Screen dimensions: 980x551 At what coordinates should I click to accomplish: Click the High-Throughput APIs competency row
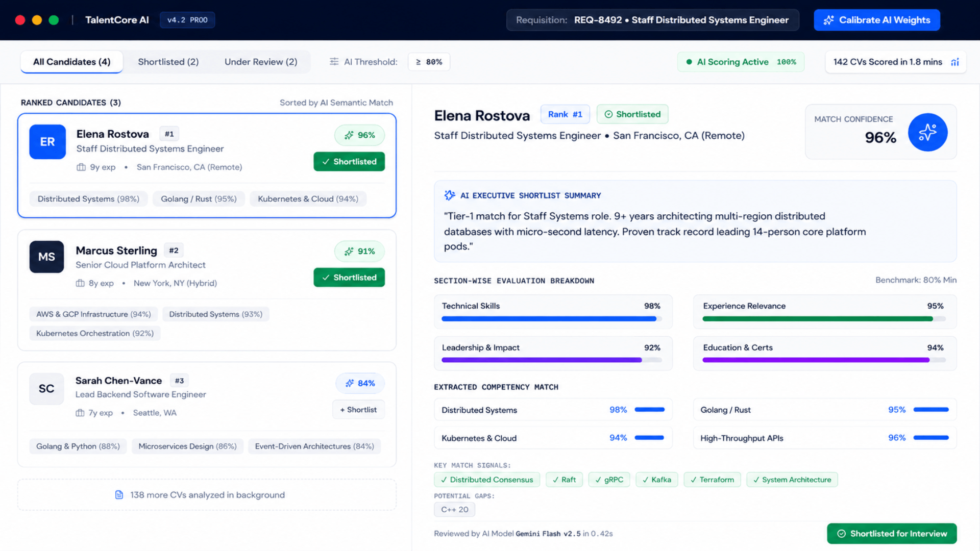pyautogui.click(x=824, y=438)
